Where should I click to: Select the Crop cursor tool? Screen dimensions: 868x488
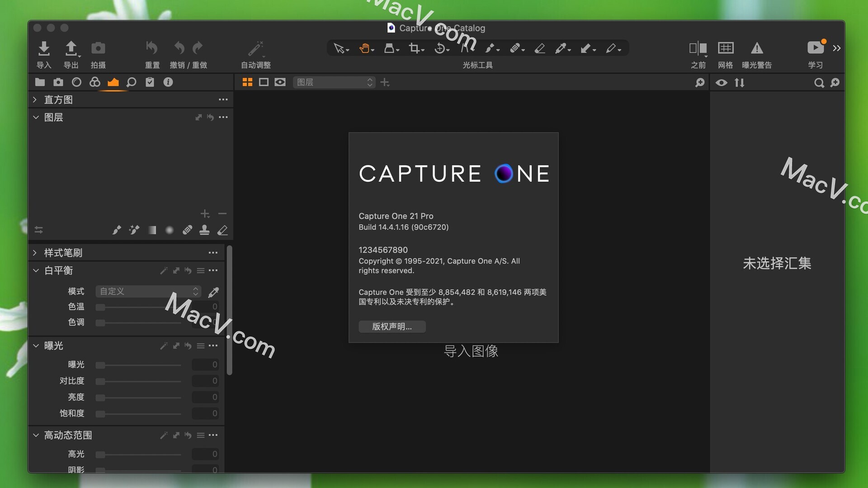[x=414, y=48]
